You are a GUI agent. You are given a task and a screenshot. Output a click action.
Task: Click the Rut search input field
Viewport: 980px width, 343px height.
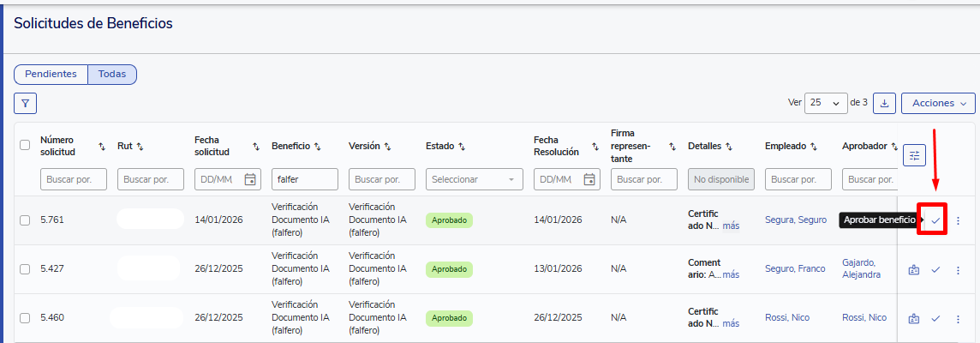coord(151,179)
